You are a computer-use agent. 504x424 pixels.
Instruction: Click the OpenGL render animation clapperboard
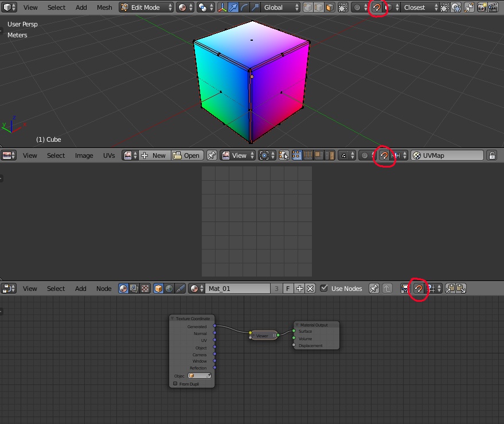point(493,7)
